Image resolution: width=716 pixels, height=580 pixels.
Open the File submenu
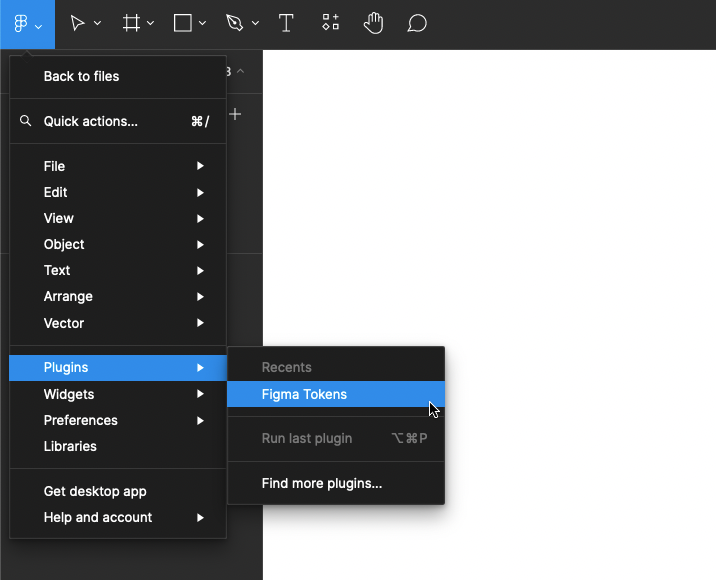pyautogui.click(x=118, y=166)
